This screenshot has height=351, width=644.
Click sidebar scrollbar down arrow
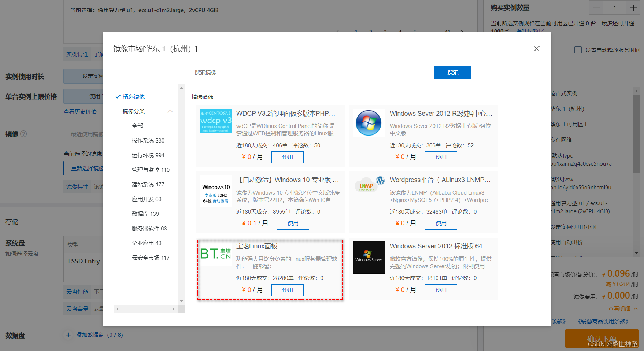coord(181,301)
